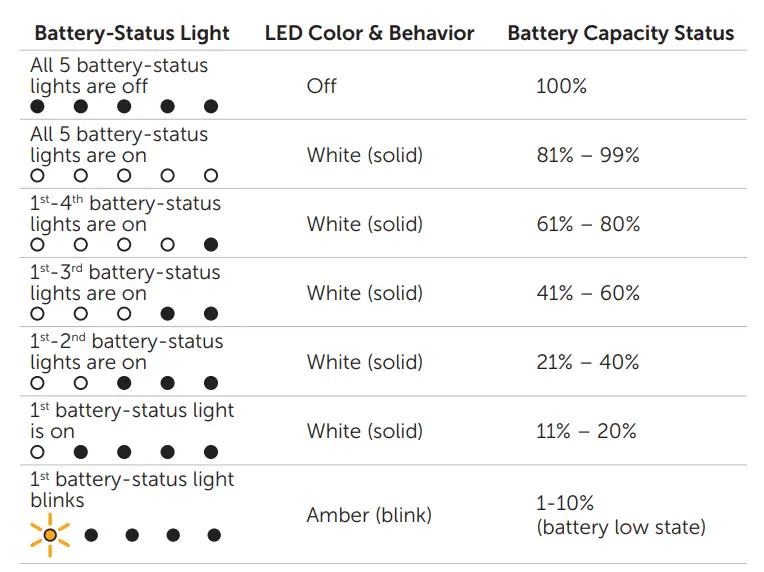This screenshot has width=764, height=572.
Task: Click the '11% – 20%' capacity value
Action: pos(586,431)
